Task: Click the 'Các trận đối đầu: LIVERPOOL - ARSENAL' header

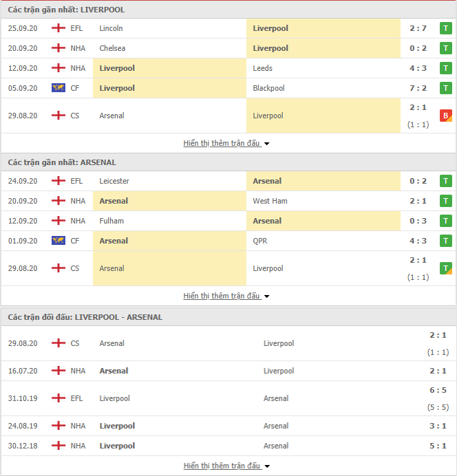Action: (x=85, y=317)
